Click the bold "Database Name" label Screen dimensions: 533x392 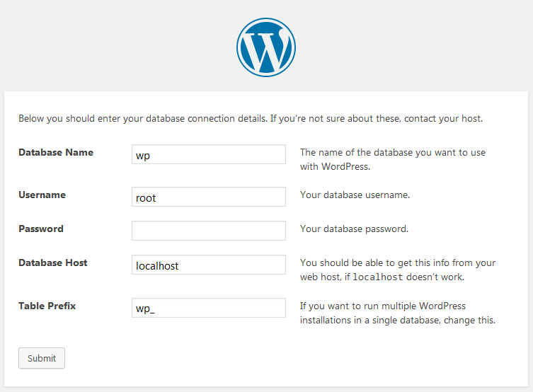tap(55, 152)
